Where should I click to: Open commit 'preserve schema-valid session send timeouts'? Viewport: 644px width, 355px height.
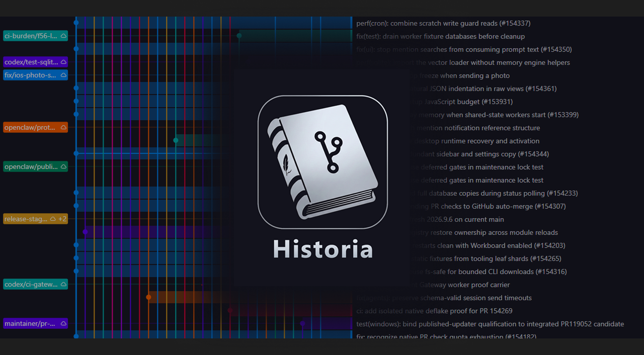(x=444, y=298)
